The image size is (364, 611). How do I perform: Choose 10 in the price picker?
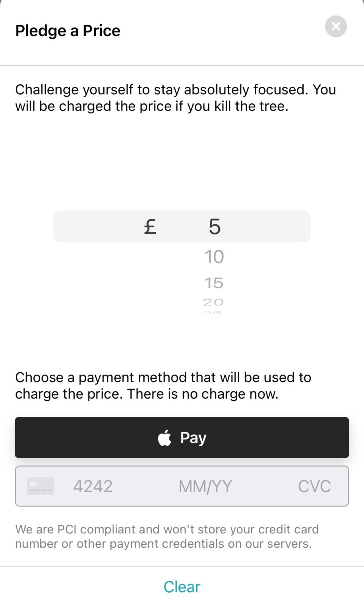coord(214,257)
